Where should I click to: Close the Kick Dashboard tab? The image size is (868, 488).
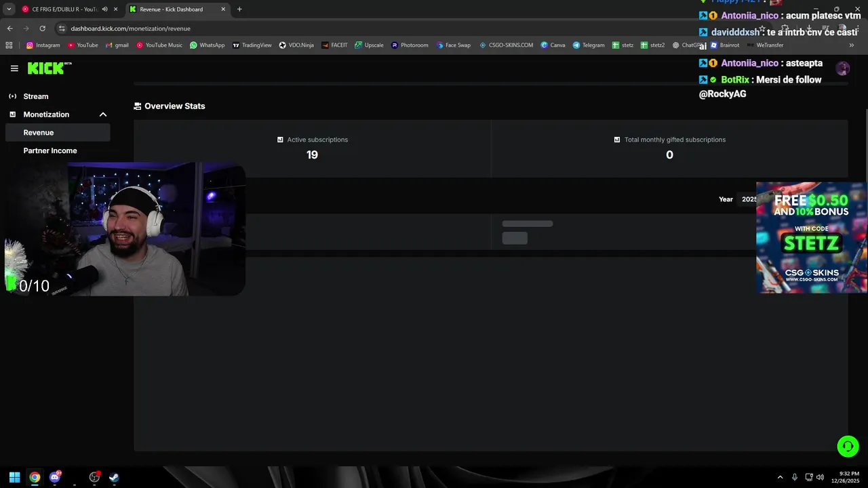point(223,9)
